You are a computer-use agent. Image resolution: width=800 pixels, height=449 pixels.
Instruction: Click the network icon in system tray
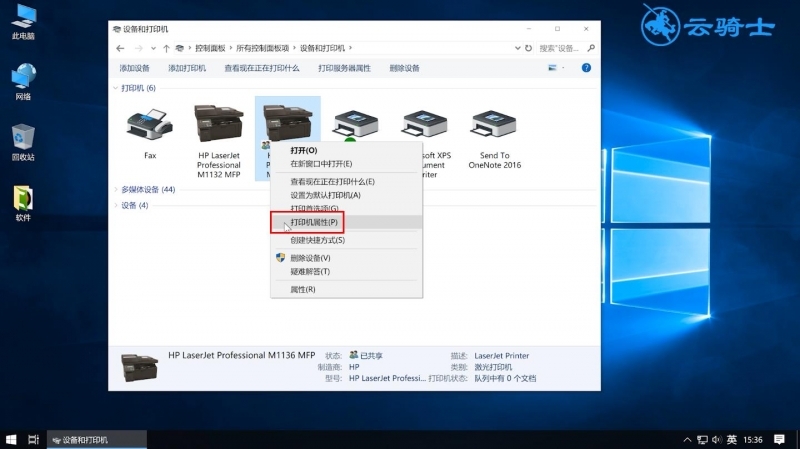tap(703, 439)
